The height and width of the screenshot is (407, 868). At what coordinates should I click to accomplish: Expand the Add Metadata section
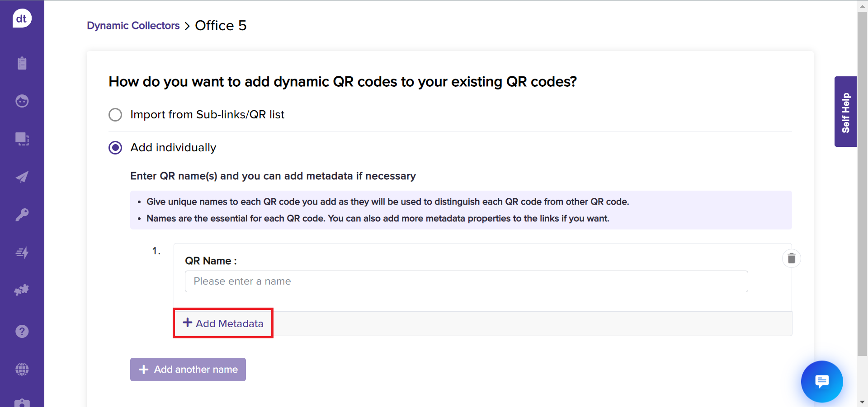point(223,323)
